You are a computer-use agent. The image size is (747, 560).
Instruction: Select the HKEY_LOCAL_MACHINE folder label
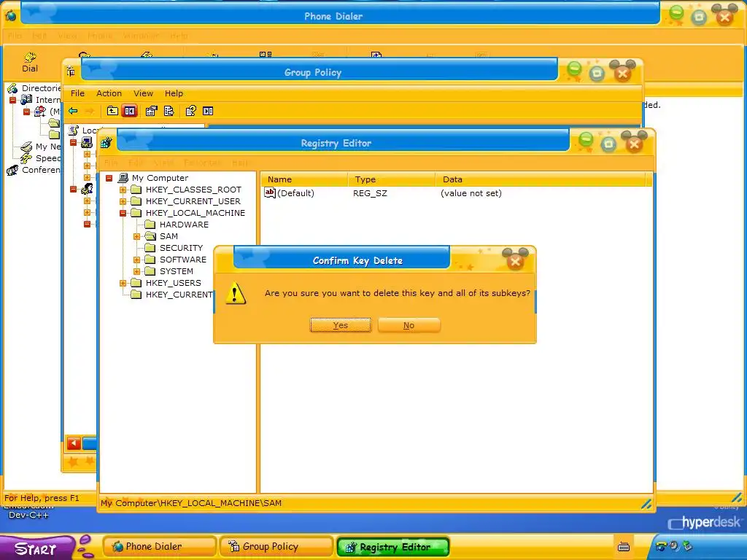pos(196,213)
